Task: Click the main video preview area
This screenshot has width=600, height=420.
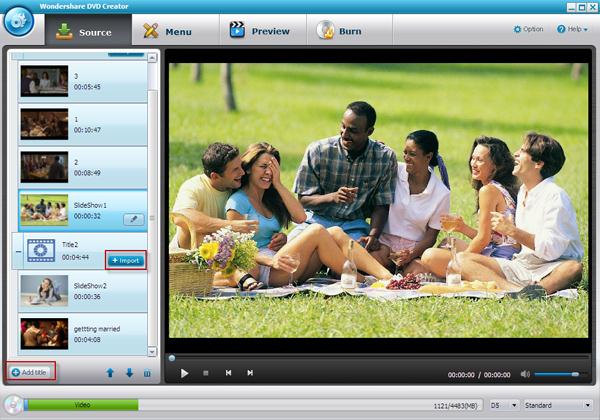Action: [378, 200]
